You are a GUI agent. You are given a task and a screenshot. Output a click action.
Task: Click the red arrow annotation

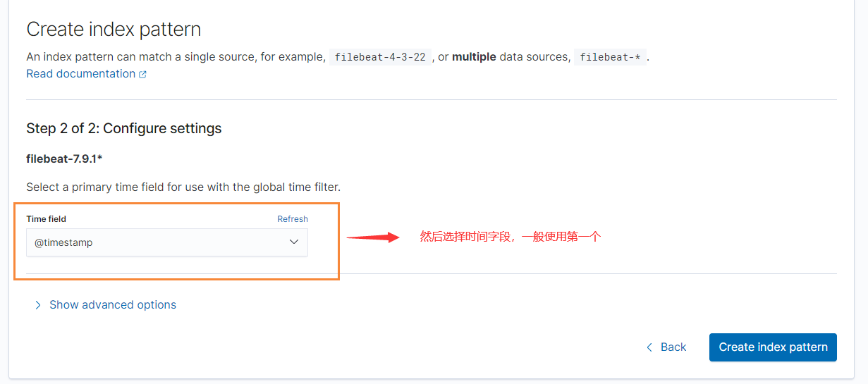[x=373, y=237]
